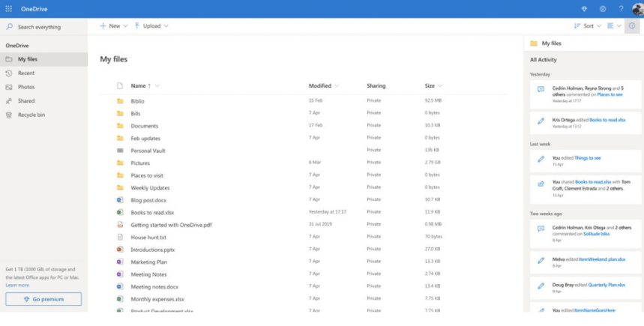Click the share icon on Books to read activity
This screenshot has width=644, height=326.
(x=541, y=184)
